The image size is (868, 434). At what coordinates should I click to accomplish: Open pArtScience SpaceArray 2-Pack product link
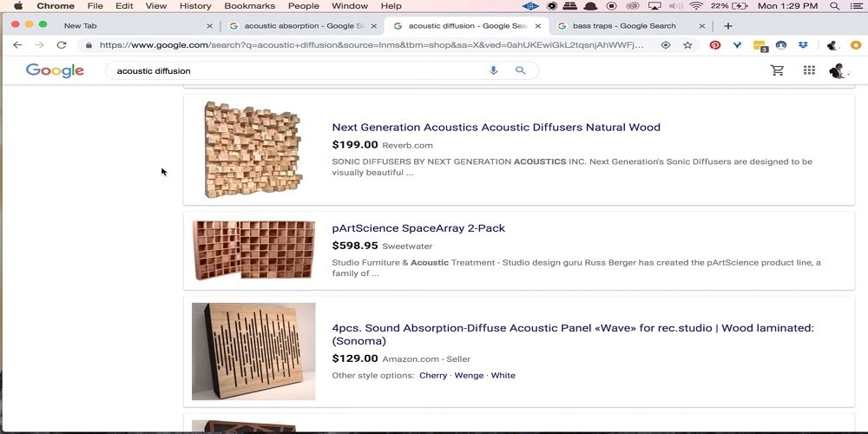coord(418,228)
